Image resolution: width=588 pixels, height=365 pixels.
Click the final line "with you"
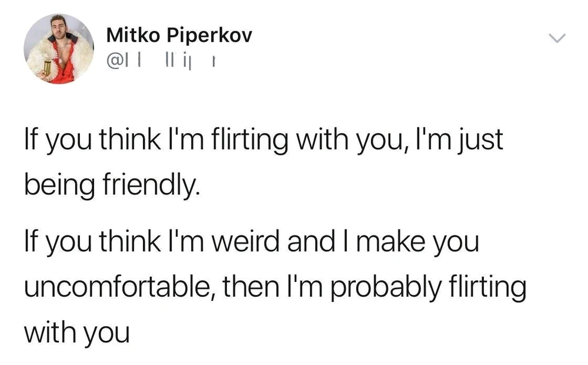click(x=76, y=333)
